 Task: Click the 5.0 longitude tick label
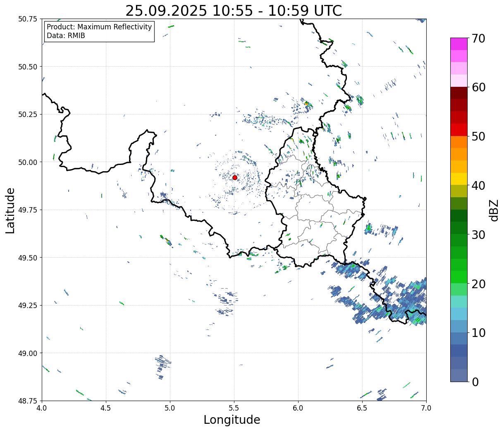pyautogui.click(x=170, y=408)
